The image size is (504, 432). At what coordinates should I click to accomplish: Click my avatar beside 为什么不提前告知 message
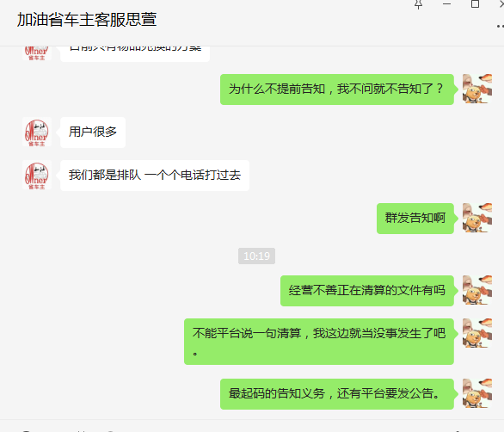tap(477, 89)
